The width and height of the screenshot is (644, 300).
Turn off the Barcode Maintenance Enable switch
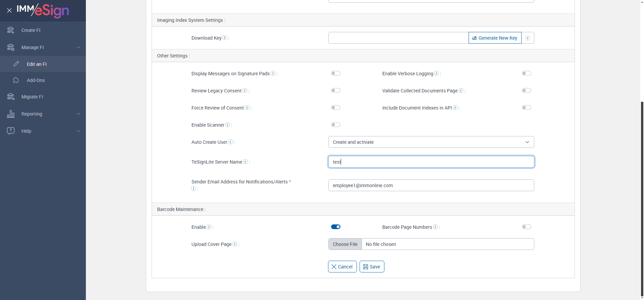click(335, 227)
